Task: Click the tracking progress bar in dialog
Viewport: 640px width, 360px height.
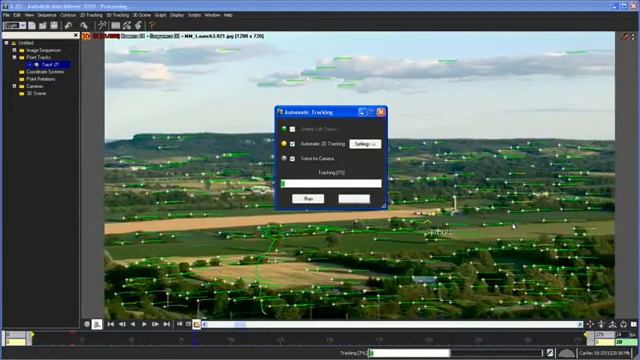Action: (x=331, y=184)
